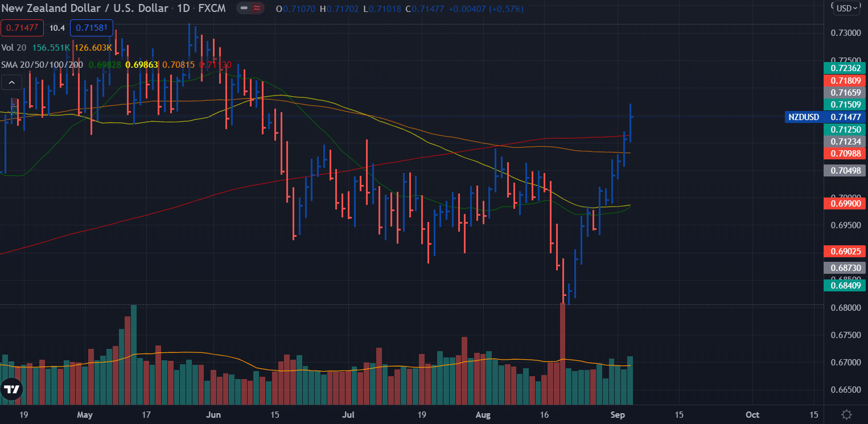Click the 0.68409 green price label
The width and height of the screenshot is (868, 424).
click(845, 285)
